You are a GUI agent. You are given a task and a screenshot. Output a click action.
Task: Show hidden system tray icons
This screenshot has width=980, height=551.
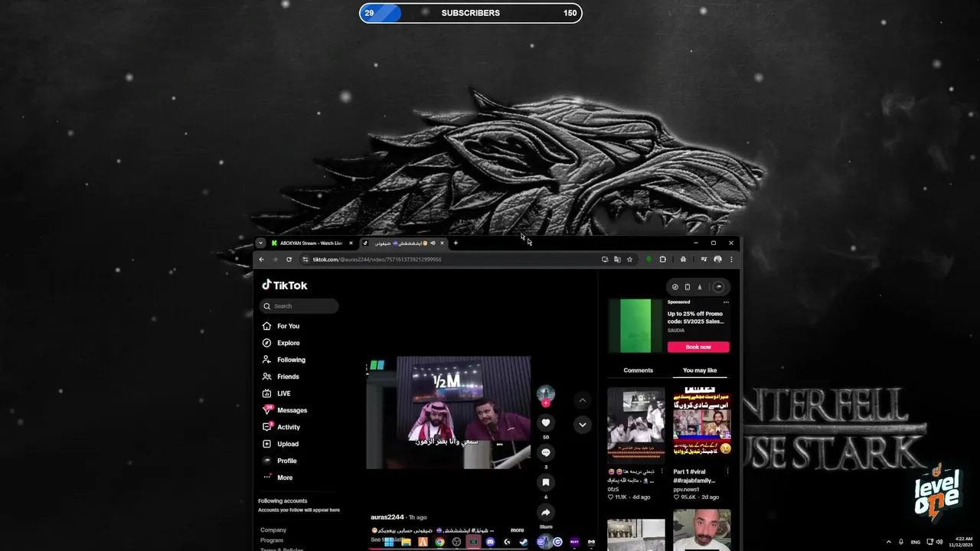889,542
